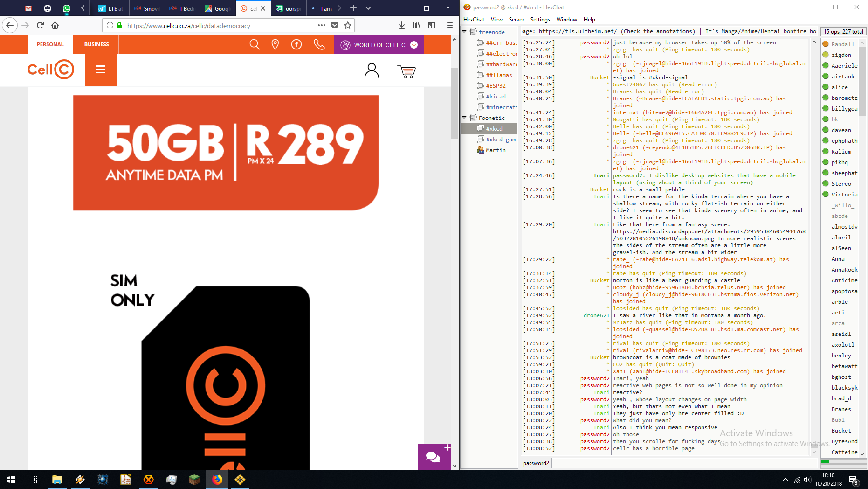The height and width of the screenshot is (489, 868).
Task: Open Firefox downloads panel
Action: coord(402,25)
